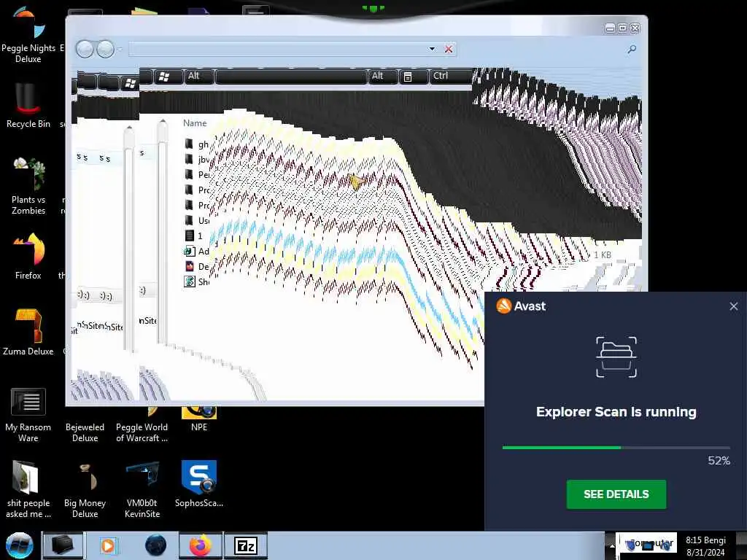Sort files by the Name column header
This screenshot has height=560, width=747.
pos(195,122)
